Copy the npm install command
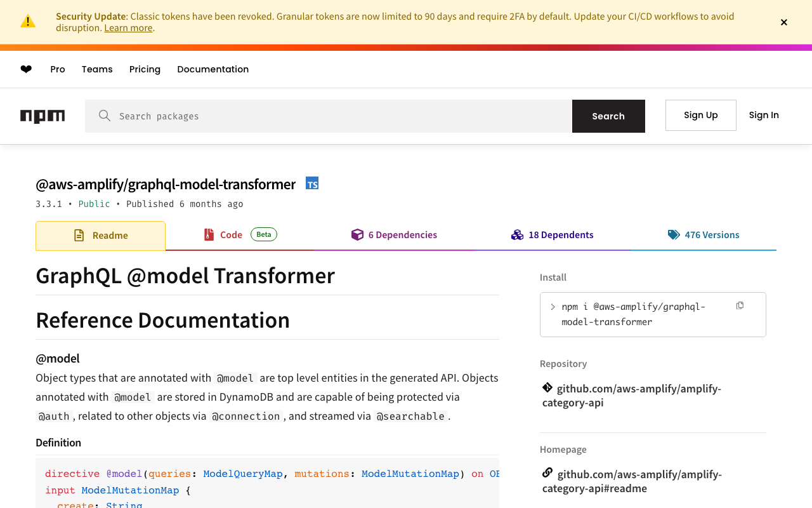This screenshot has height=508, width=812. click(740, 306)
